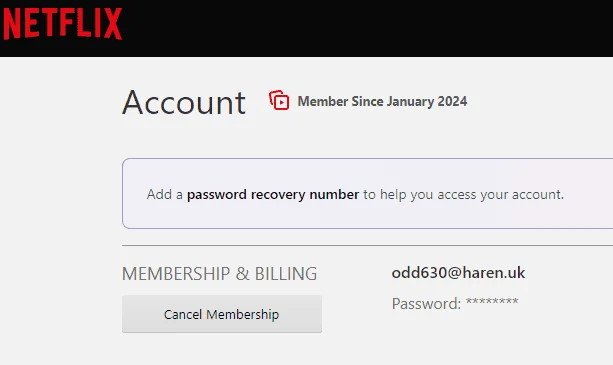The image size is (613, 365).
Task: Click the Cancel Membership button
Action: [222, 314]
